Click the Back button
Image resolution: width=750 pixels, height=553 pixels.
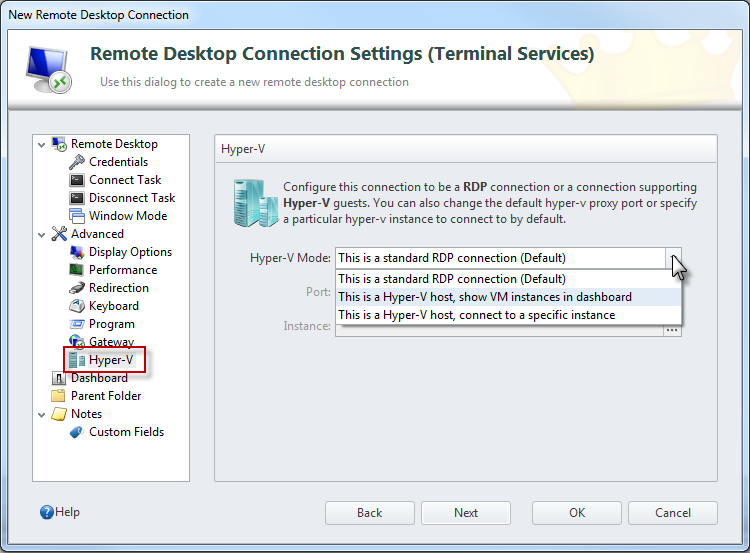click(369, 513)
